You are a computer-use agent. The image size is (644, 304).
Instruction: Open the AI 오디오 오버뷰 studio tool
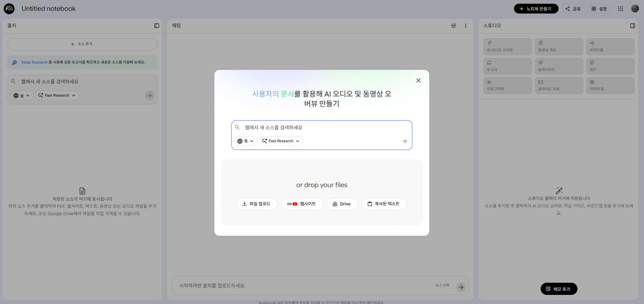(507, 47)
